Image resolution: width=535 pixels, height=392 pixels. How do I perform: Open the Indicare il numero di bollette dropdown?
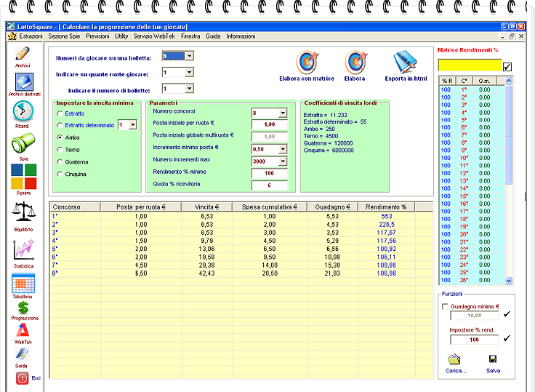click(x=190, y=89)
